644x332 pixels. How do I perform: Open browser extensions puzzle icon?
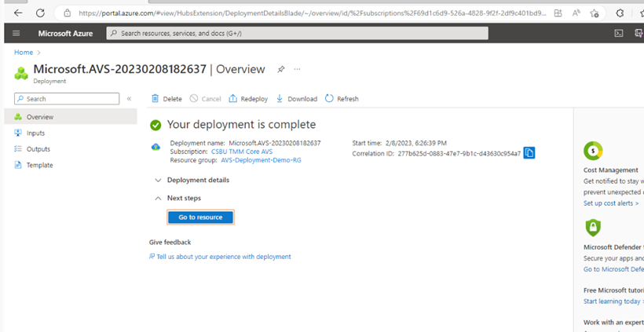pyautogui.click(x=620, y=13)
